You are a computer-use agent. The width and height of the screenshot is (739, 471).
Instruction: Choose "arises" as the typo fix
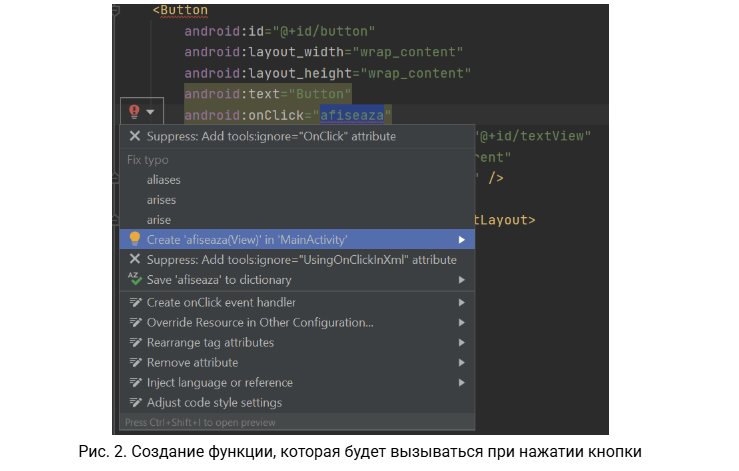(x=161, y=199)
